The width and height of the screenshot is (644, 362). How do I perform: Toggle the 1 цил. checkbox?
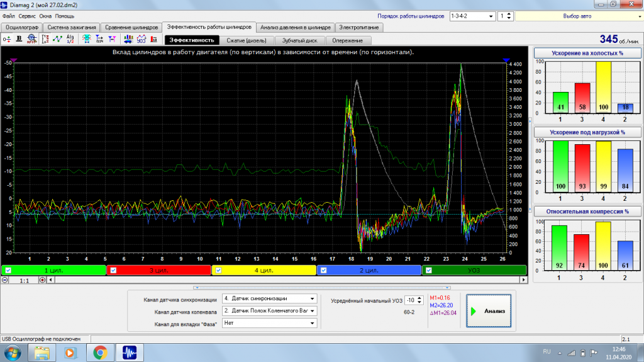(x=8, y=270)
